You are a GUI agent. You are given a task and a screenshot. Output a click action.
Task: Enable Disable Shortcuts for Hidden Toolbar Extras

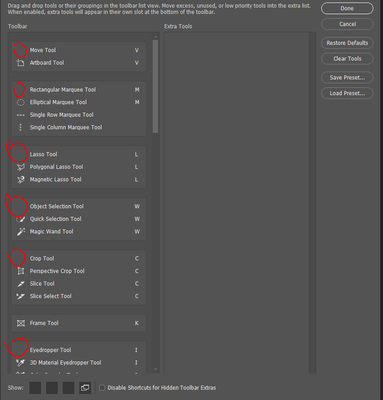pos(102,388)
